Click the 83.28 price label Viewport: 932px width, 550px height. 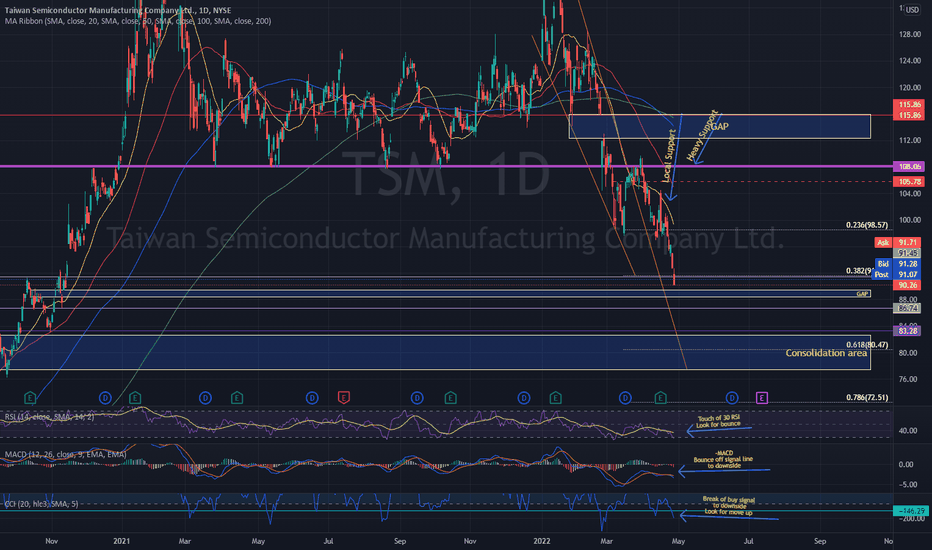tap(908, 331)
